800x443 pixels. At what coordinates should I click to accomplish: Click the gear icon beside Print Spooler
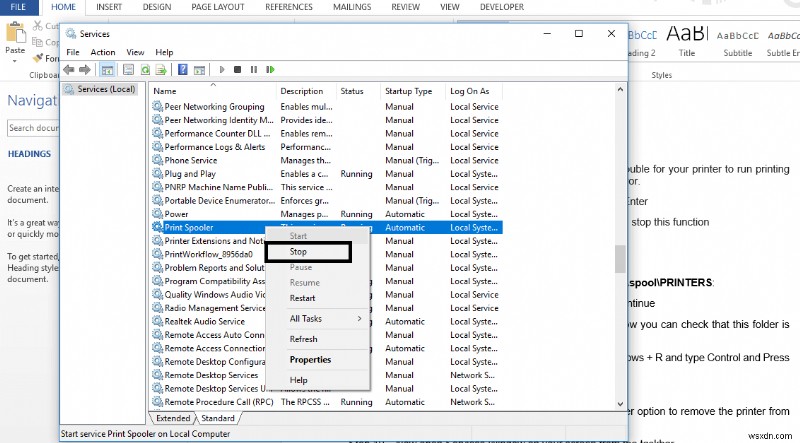[x=157, y=227]
